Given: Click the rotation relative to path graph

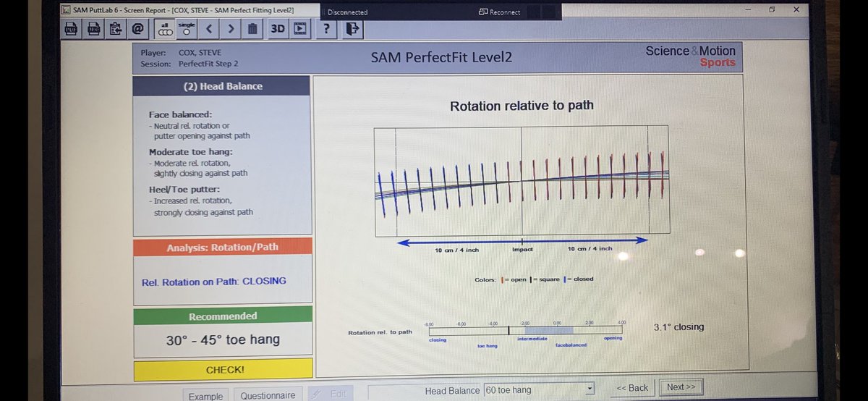Looking at the screenshot, I should (x=522, y=182).
